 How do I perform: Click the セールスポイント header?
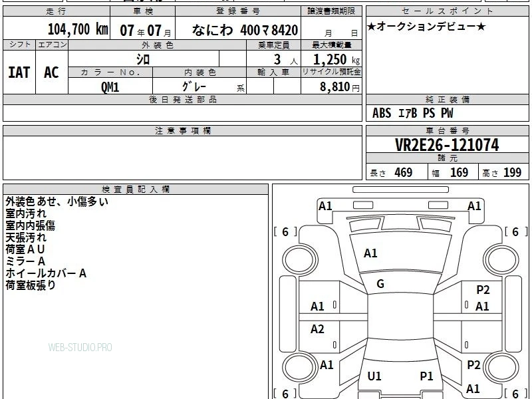[x=447, y=11]
